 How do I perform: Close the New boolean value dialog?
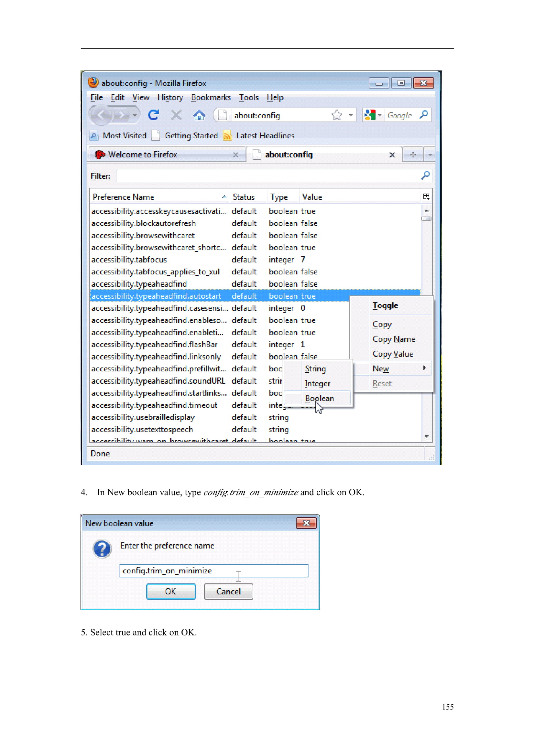click(306, 523)
